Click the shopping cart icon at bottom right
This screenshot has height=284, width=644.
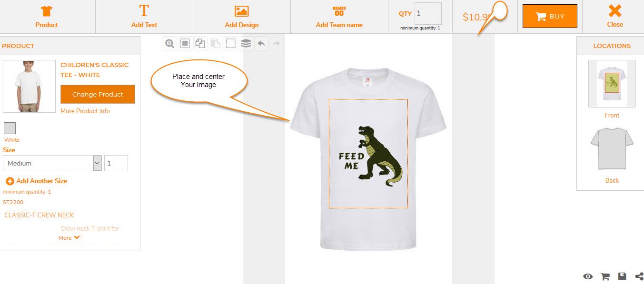click(605, 276)
